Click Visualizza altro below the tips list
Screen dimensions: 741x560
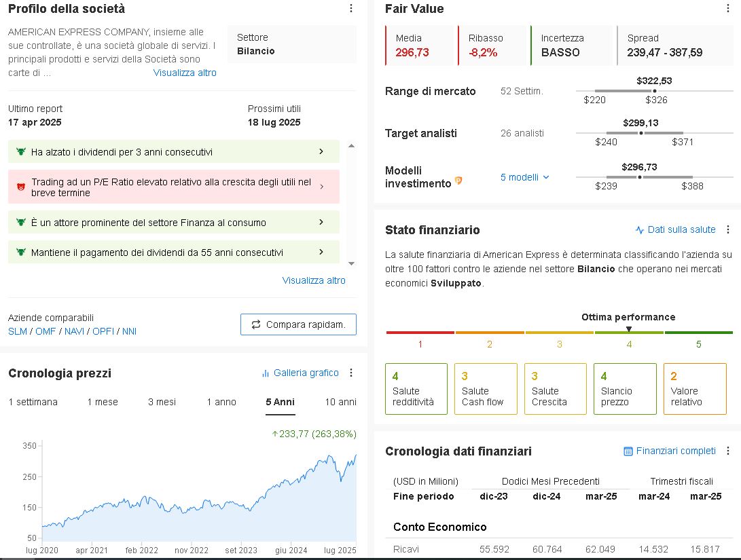coord(314,280)
